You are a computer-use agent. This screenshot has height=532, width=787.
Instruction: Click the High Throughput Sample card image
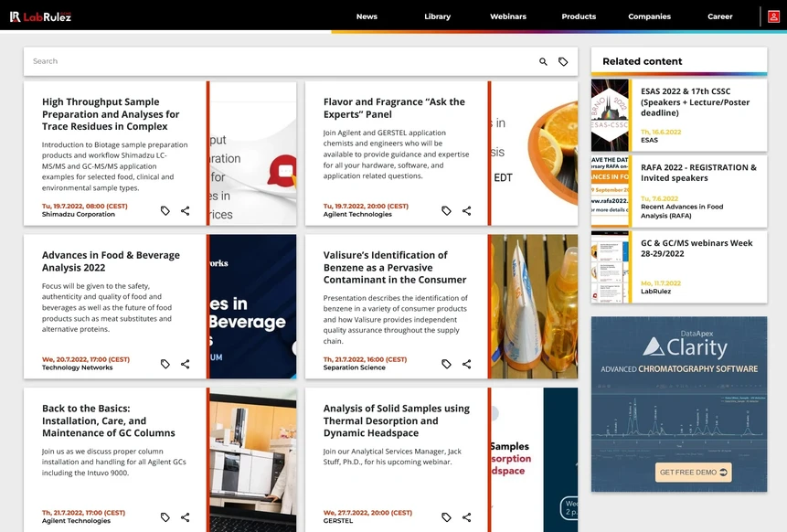click(x=253, y=153)
